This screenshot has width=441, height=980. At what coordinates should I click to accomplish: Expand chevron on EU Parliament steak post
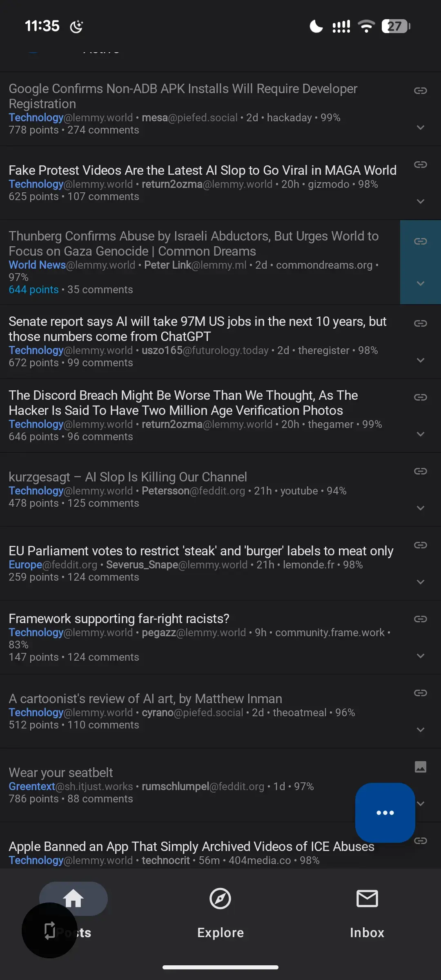click(x=420, y=582)
